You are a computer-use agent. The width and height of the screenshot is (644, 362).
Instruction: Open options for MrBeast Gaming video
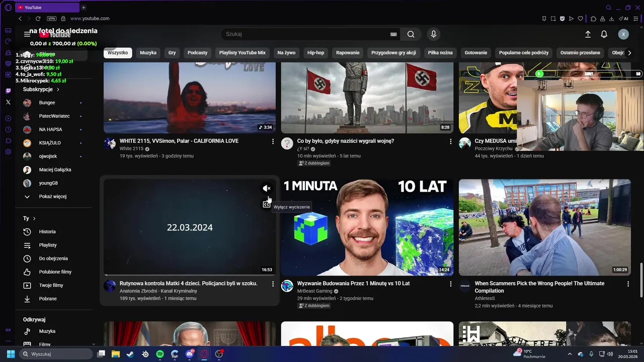pos(451,284)
